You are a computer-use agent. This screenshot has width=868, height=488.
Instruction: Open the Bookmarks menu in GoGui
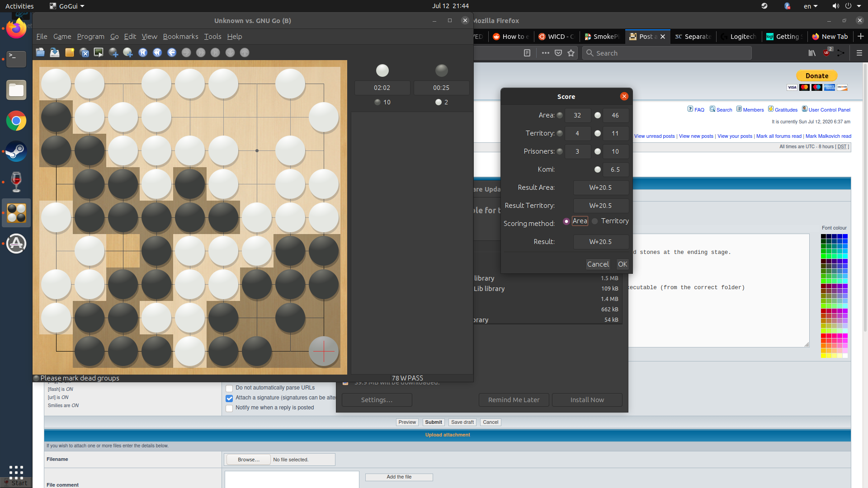tap(180, 37)
